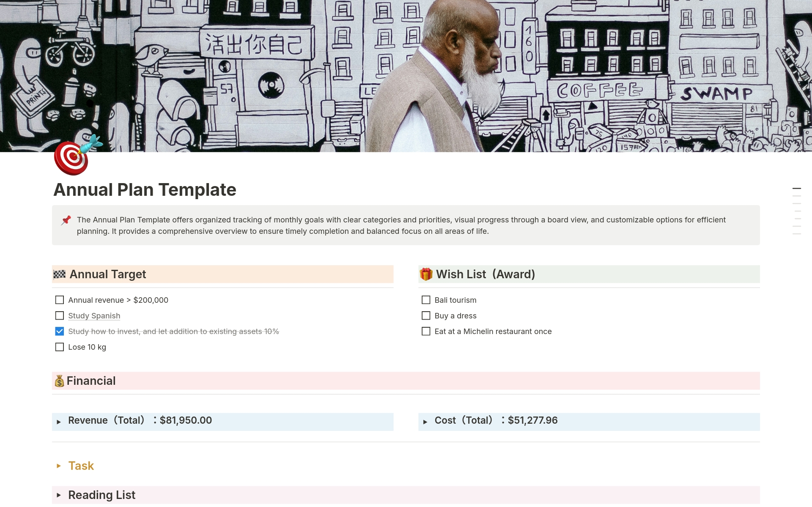Click the money bag Financial icon
The height and width of the screenshot is (507, 812).
tap(59, 381)
